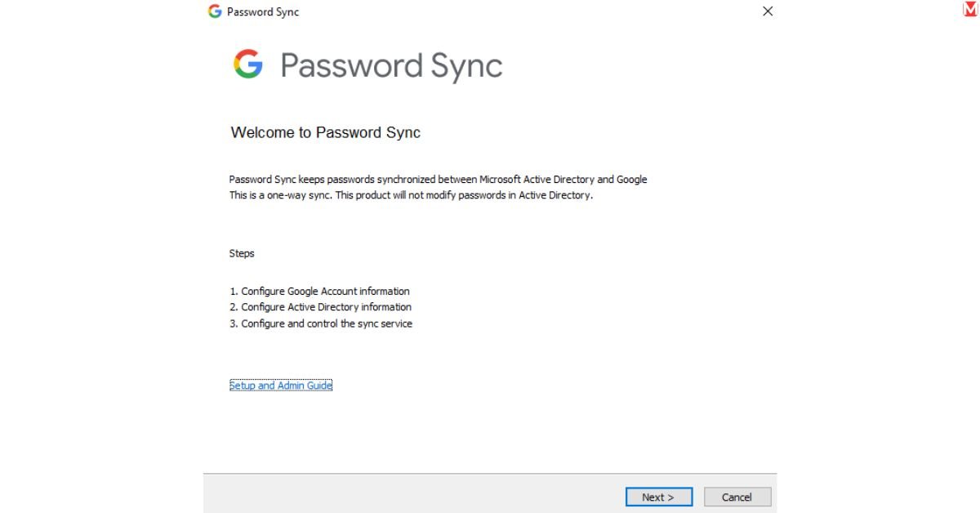980x513 pixels.
Task: Click "1. Configure Google Account information" step
Action: 319,291
